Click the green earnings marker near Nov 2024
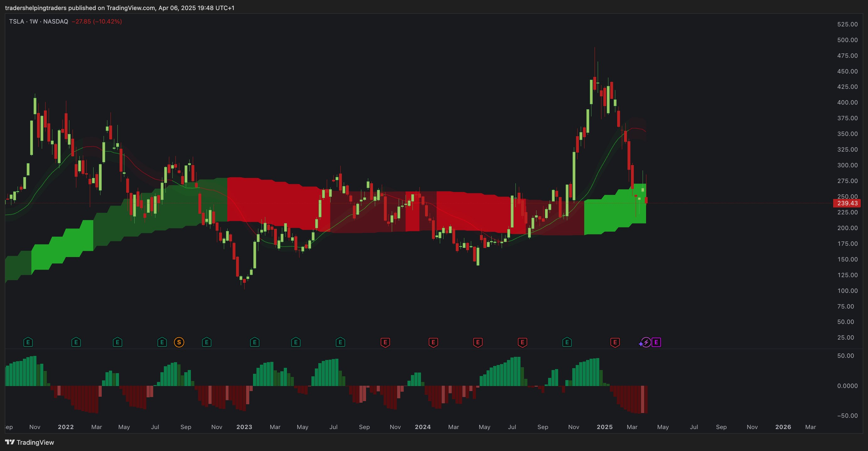This screenshot has height=451, width=868. [x=567, y=342]
